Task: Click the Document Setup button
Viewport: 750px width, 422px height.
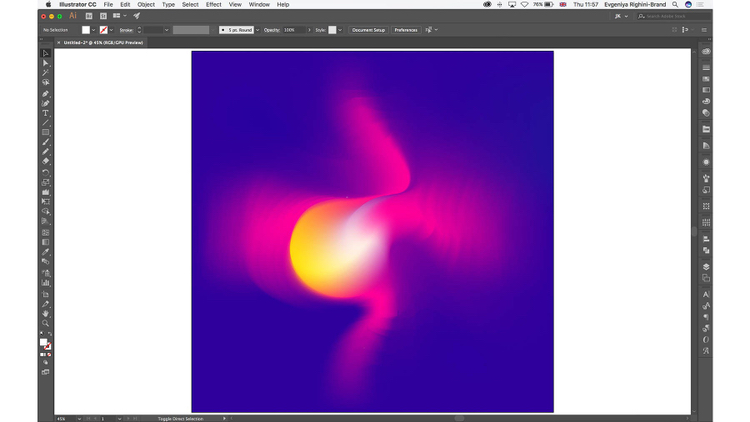Action: [x=368, y=30]
